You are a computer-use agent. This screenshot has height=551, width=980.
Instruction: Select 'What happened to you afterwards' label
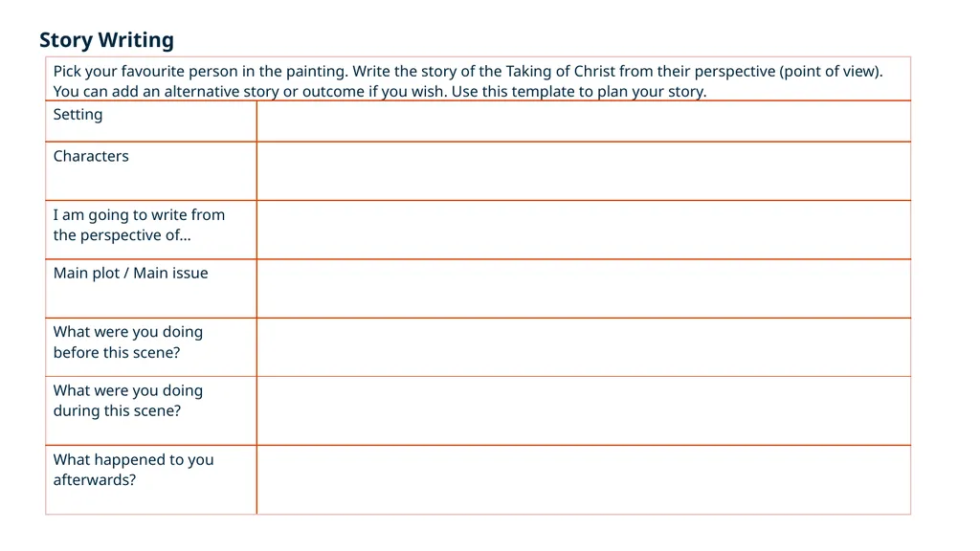coord(133,470)
